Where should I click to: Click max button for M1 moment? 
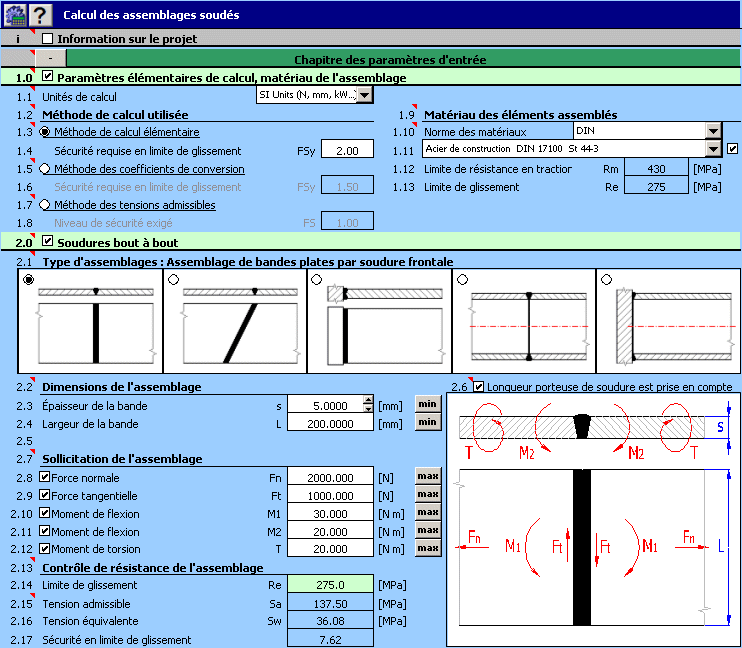click(428, 512)
